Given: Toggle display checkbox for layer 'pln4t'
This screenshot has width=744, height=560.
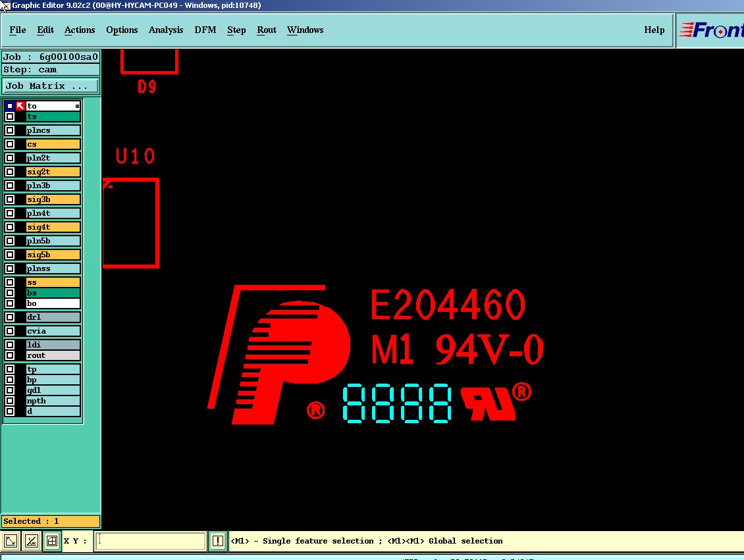Looking at the screenshot, I should 9,213.
